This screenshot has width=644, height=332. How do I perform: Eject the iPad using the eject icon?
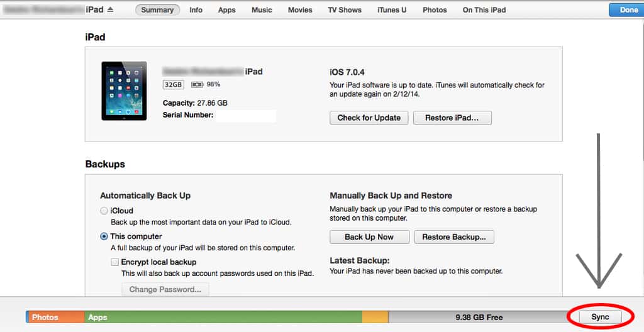[x=110, y=9]
